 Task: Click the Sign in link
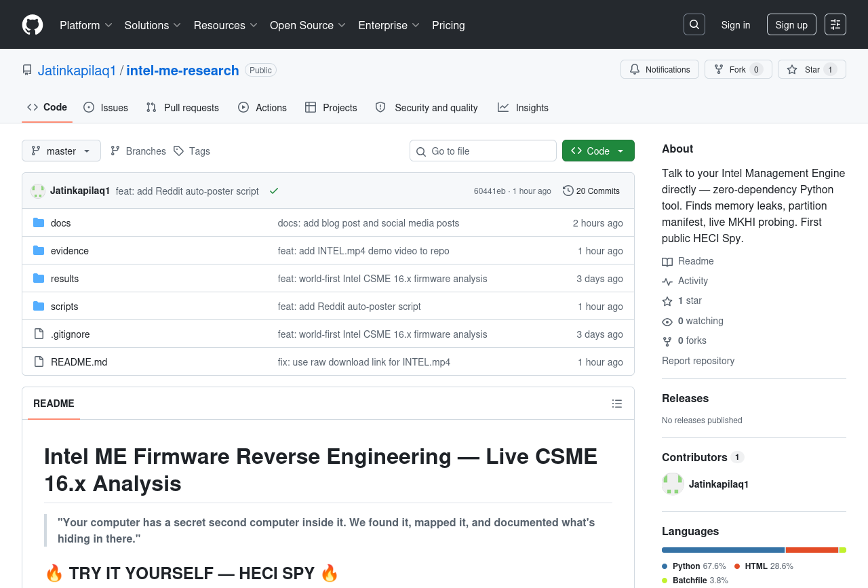(736, 25)
